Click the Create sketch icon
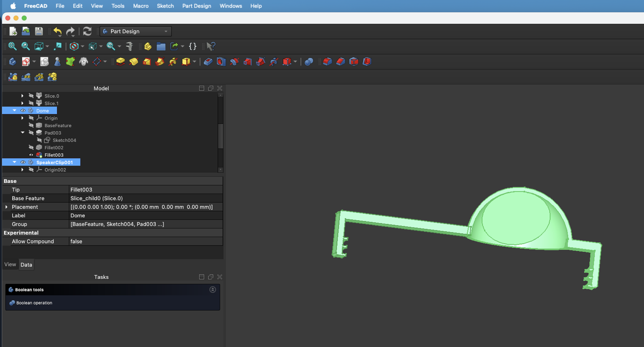Viewport: 644px width, 347px height. point(26,62)
